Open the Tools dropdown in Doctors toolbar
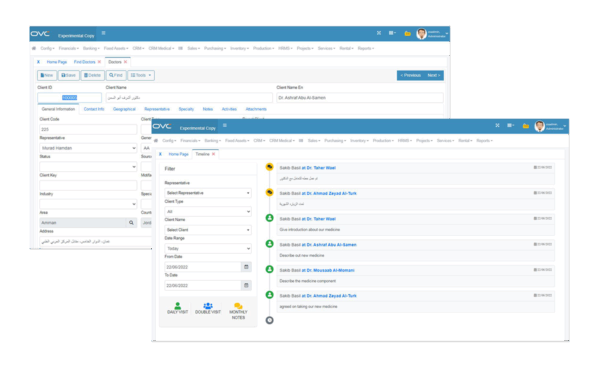Viewport: 600px width, 367px height. 141,75
